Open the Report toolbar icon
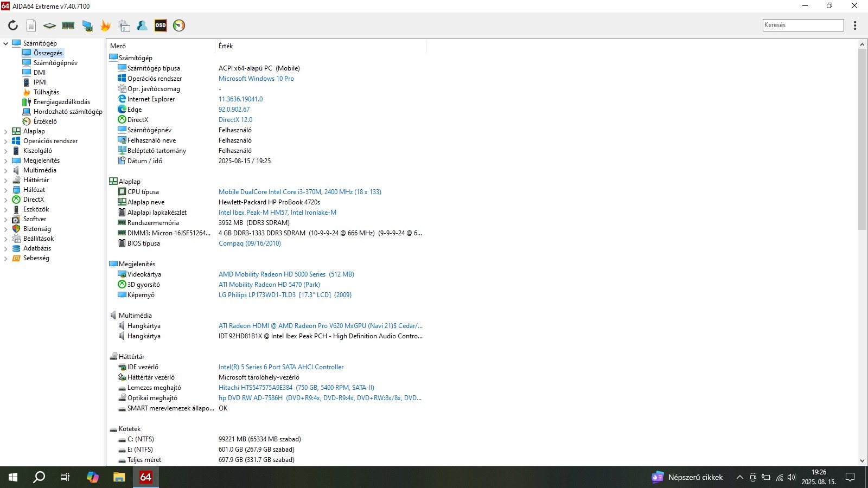868x488 pixels. click(31, 25)
